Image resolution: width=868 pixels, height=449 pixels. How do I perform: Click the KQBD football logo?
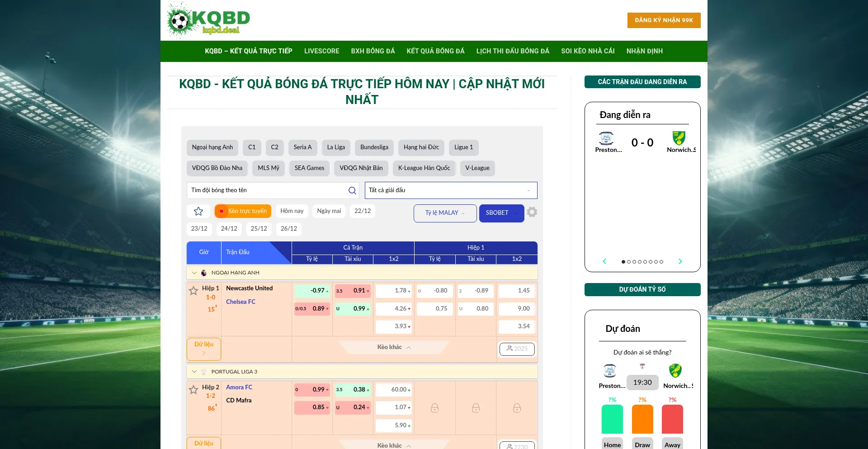(209, 20)
